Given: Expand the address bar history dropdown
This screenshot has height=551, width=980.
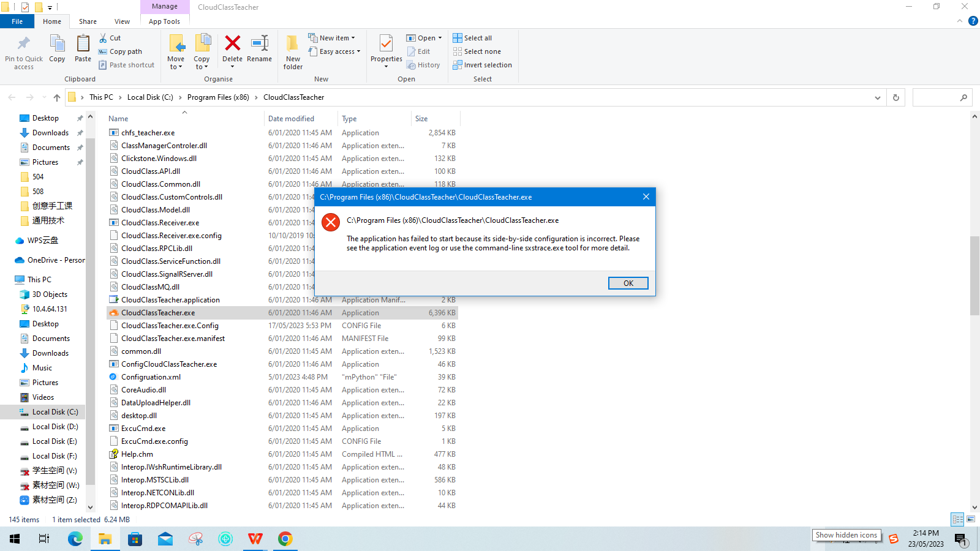Looking at the screenshot, I should pyautogui.click(x=878, y=97).
